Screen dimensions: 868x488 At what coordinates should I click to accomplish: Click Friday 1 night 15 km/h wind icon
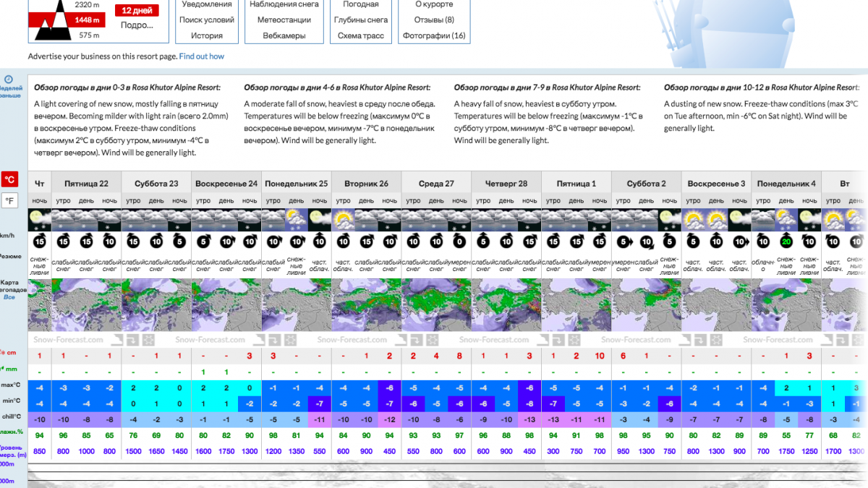(599, 242)
